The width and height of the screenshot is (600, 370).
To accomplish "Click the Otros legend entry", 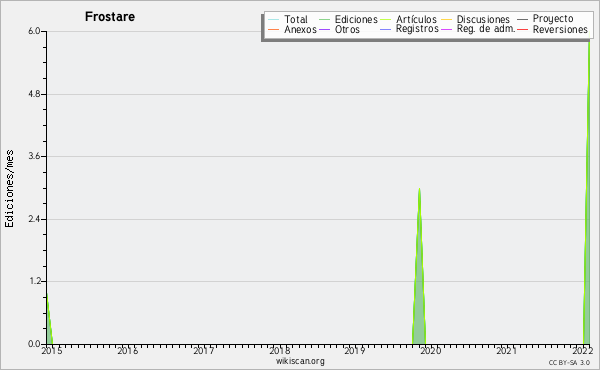I will (x=339, y=29).
